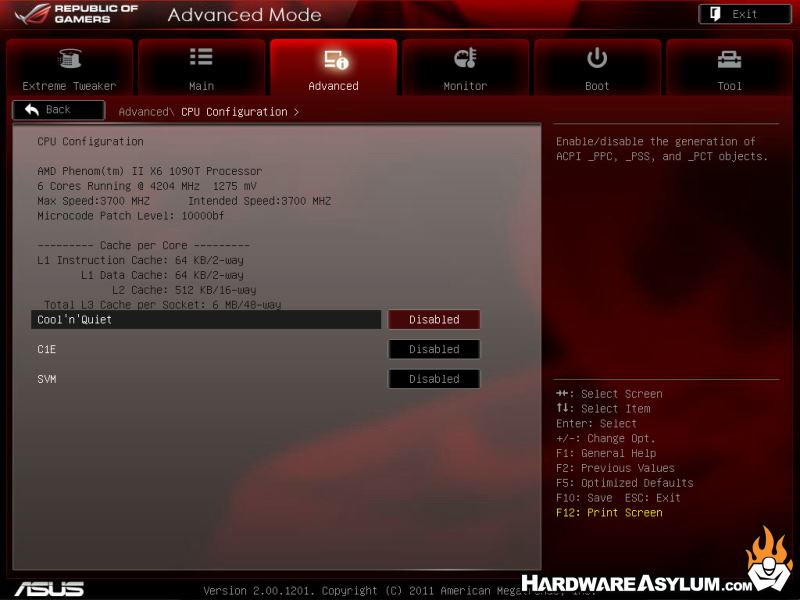Click the Boot power icon
Image resolution: width=800 pixels, height=600 pixels.
click(x=597, y=58)
